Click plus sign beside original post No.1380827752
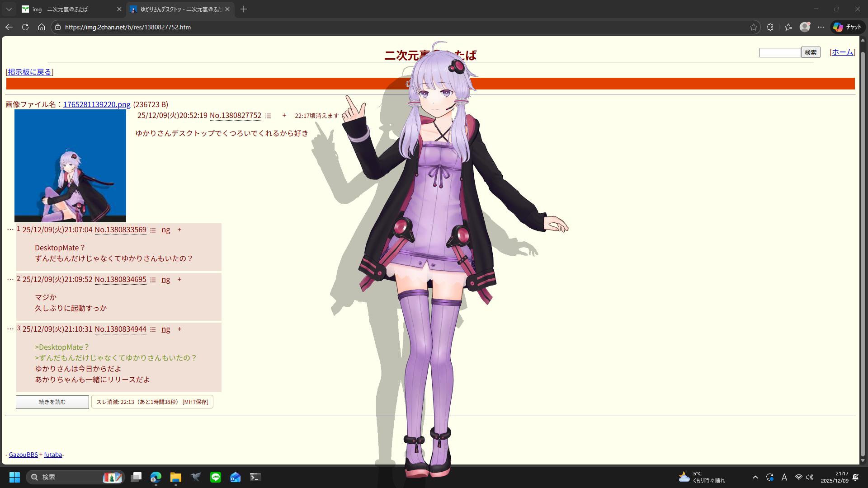This screenshot has width=868, height=488. (284, 115)
